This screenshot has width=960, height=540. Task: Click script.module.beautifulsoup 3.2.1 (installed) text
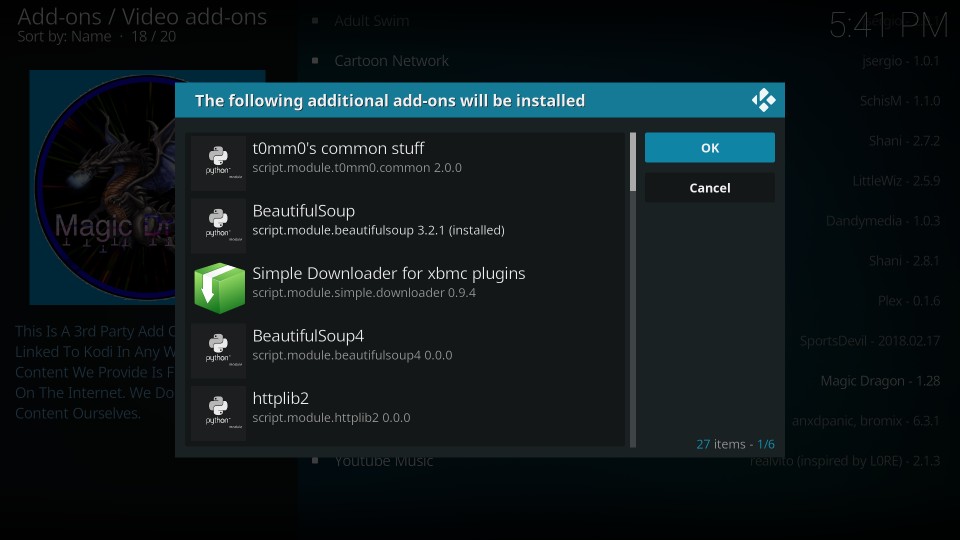coord(378,230)
